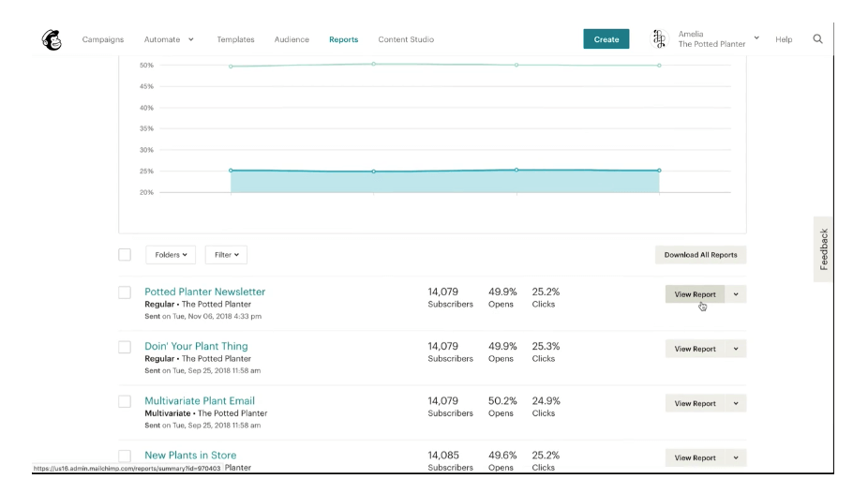Open the New Plants in Store campaign link

pos(190,456)
